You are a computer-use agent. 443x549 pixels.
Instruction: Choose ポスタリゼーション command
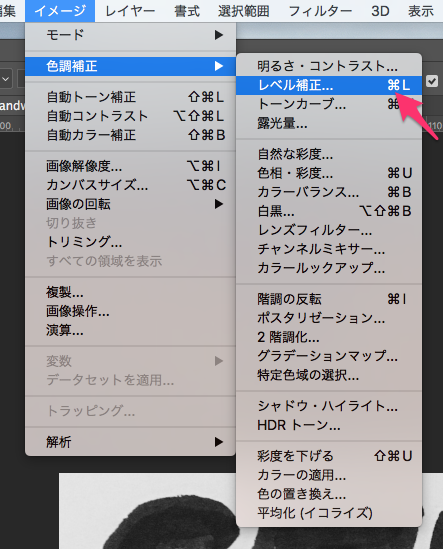[329, 318]
